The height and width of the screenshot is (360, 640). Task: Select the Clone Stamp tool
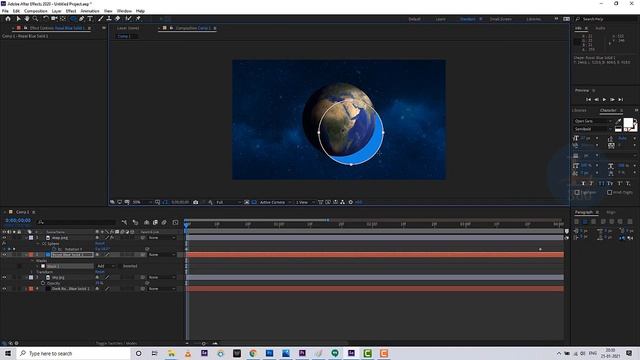click(x=109, y=18)
